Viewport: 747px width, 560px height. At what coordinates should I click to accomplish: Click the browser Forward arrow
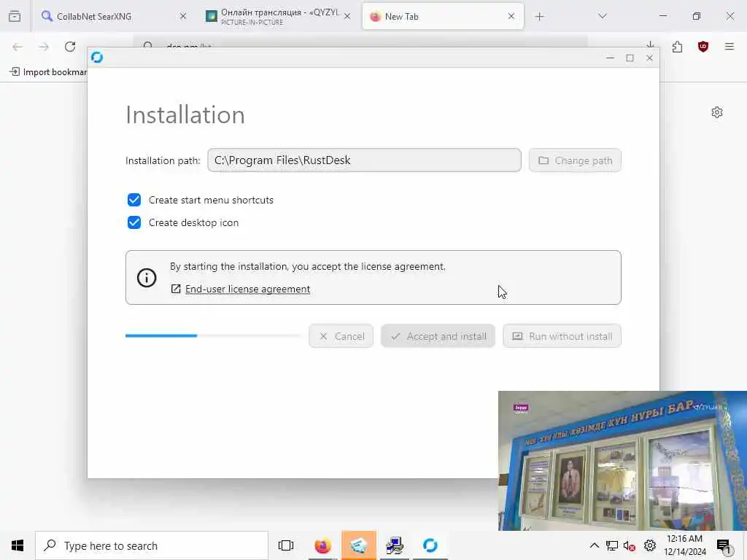(x=44, y=47)
